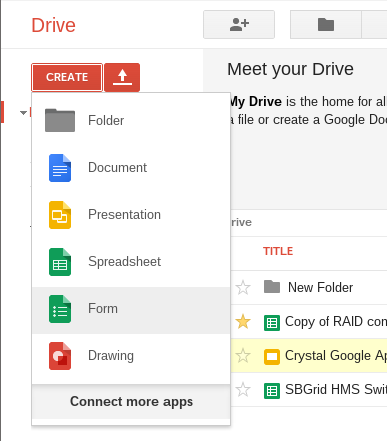Click the red Drawing icon
Viewport: 387px width, 441px height.
60,356
